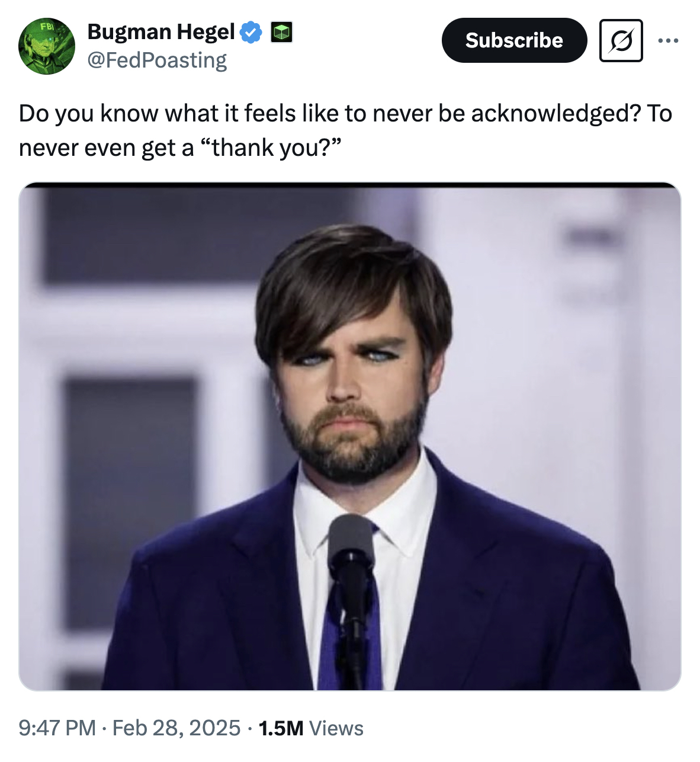This screenshot has width=700, height=762.
Task: Click the Bugman Hegel display name
Action: (161, 32)
